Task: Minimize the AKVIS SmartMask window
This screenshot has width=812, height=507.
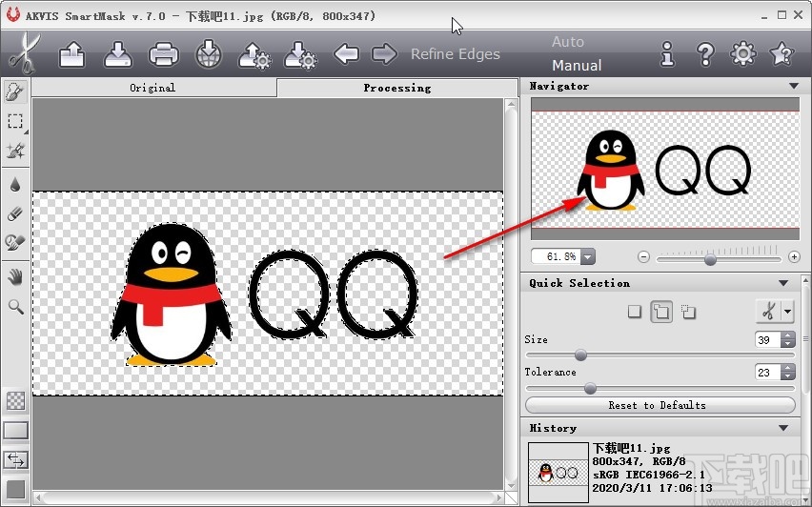Action: tap(764, 16)
